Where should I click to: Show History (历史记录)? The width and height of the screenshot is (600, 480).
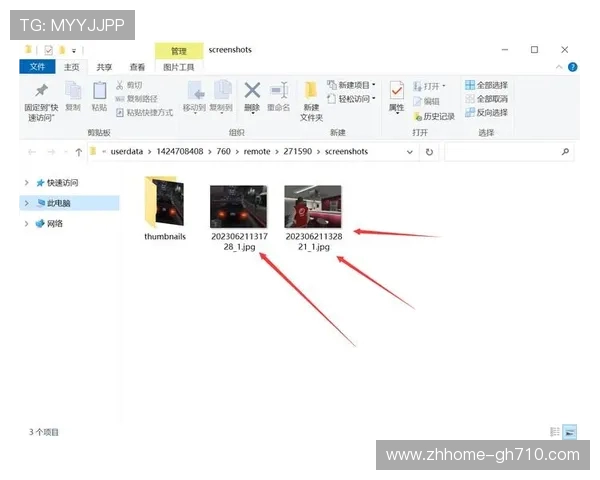(434, 116)
